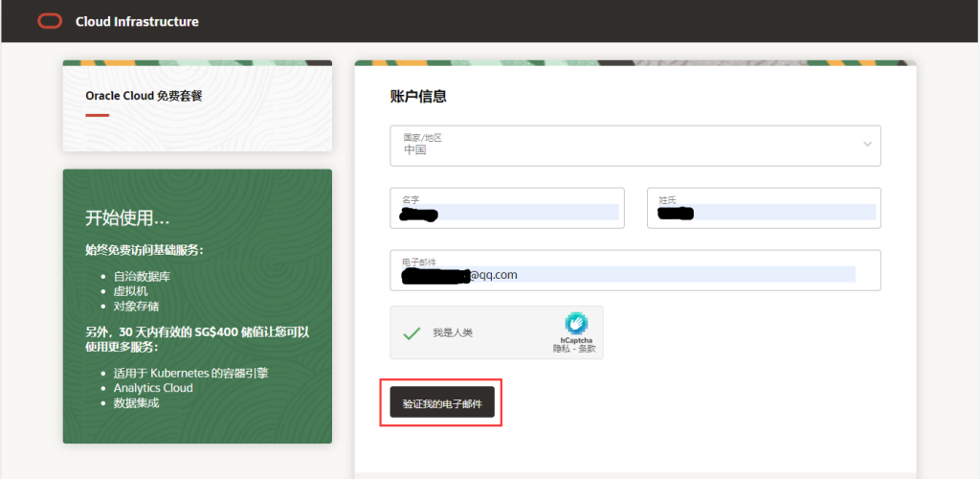Focus the 电子邮件 email field

click(635, 271)
